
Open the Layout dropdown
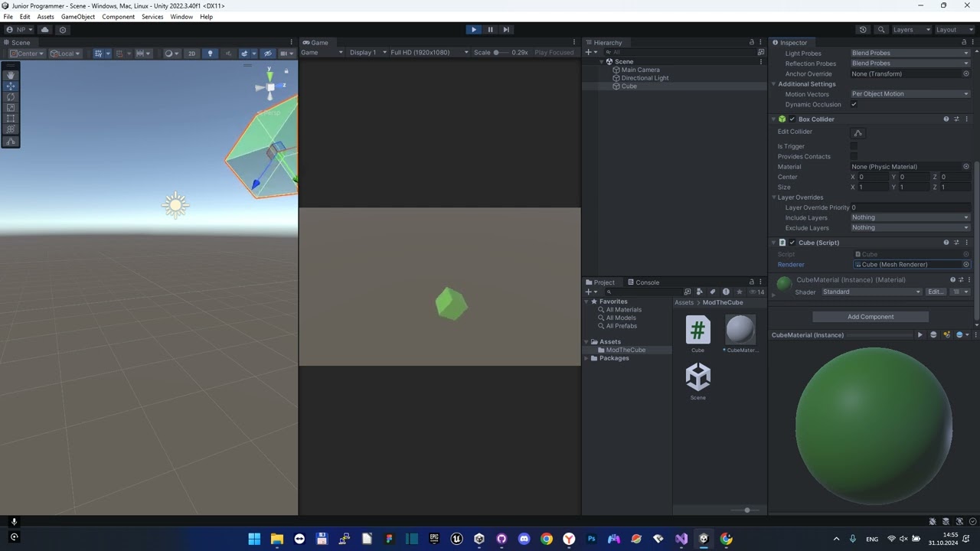click(954, 30)
